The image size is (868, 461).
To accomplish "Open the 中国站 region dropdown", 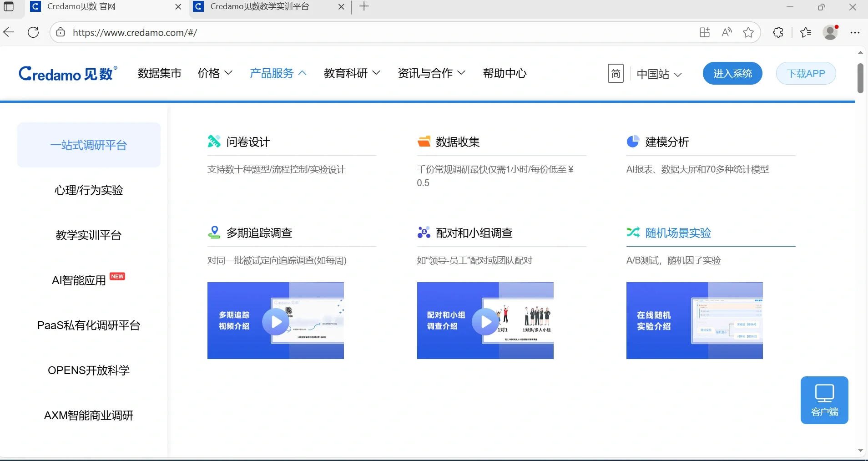I will [x=659, y=74].
